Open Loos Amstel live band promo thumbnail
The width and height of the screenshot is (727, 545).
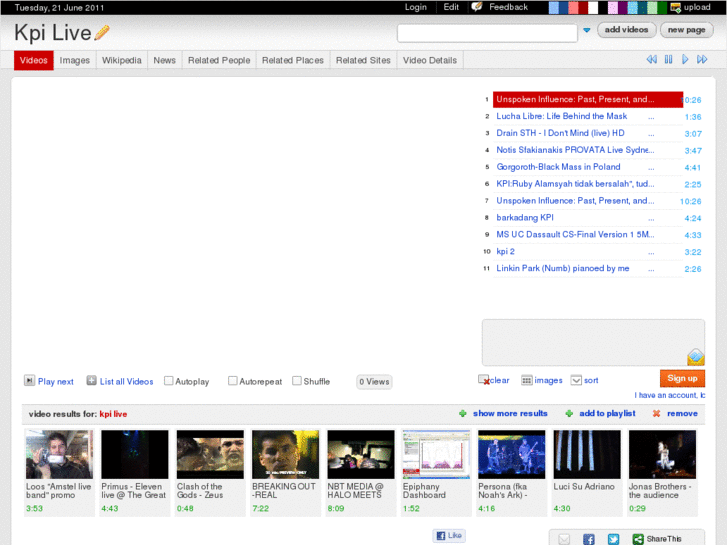[x=59, y=454]
